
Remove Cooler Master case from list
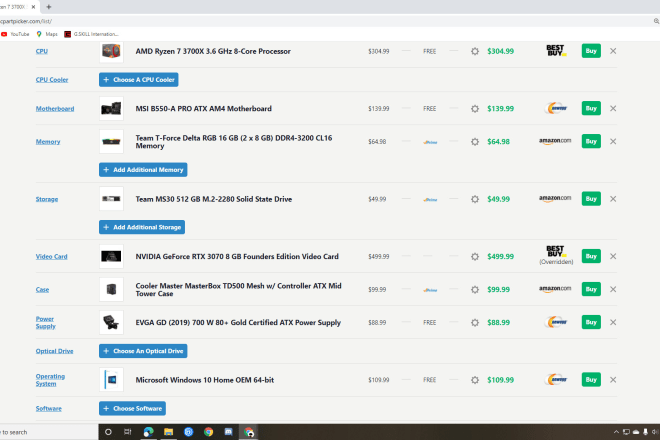613,289
